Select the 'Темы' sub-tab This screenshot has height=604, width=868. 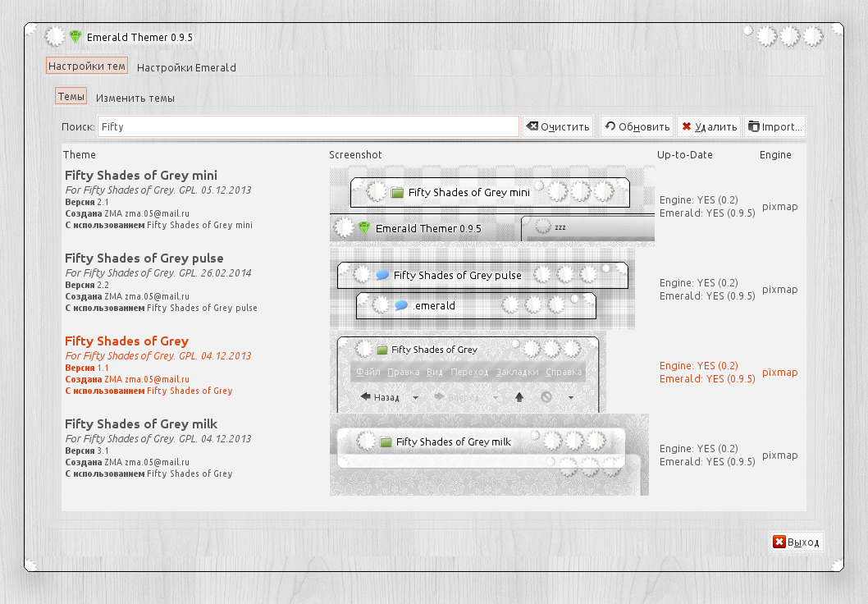pyautogui.click(x=71, y=96)
